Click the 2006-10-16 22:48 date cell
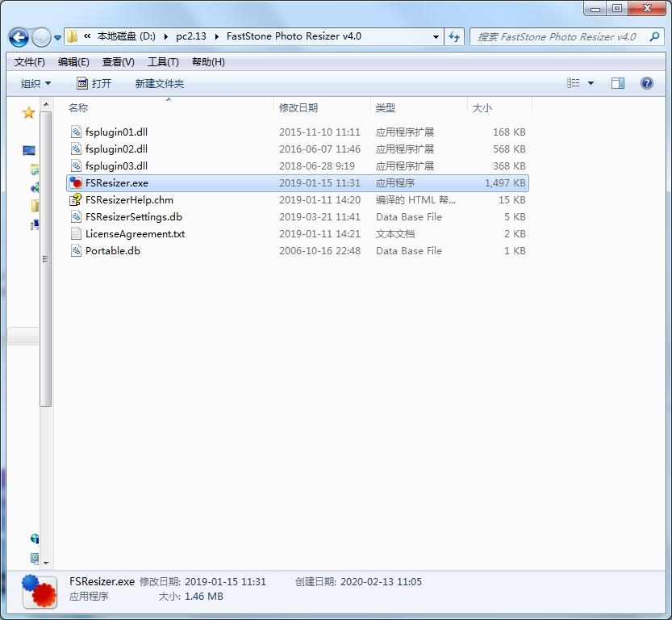672x620 pixels. [x=319, y=251]
